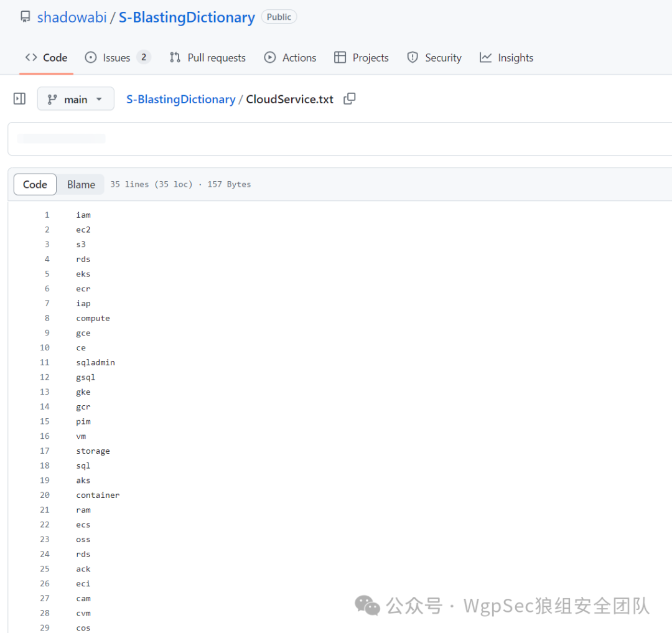This screenshot has width=672, height=633.
Task: Switch to Blame view of the file
Action: (x=81, y=184)
